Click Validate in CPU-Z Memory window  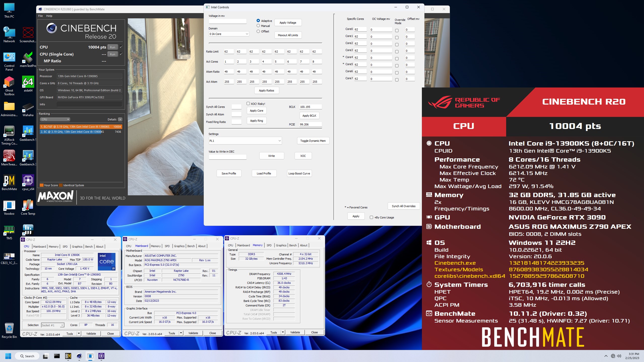295,332
